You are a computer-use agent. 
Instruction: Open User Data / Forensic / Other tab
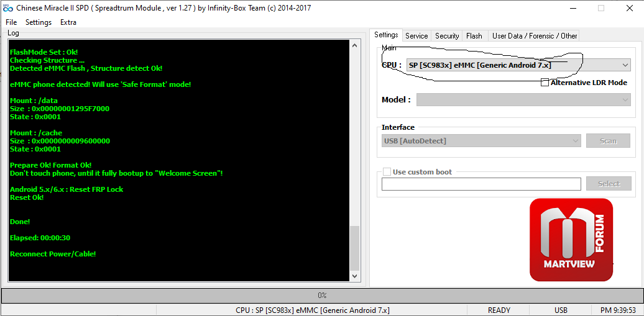(535, 36)
